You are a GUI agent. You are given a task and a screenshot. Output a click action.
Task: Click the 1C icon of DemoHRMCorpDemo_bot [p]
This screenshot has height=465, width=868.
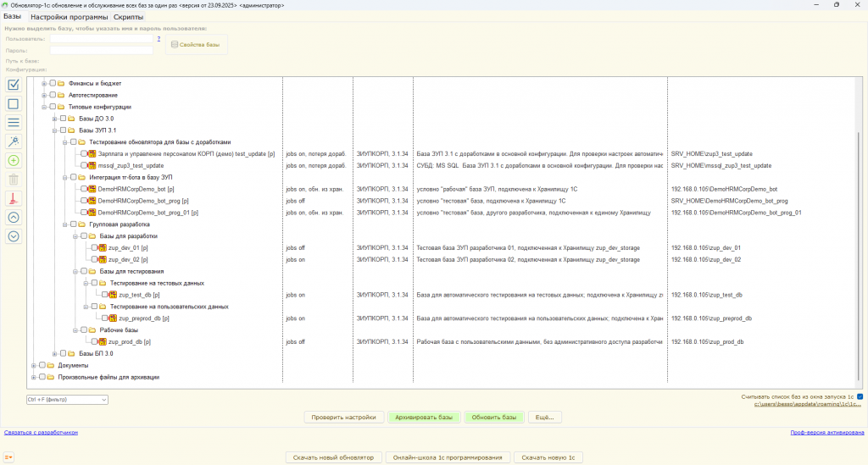pyautogui.click(x=92, y=189)
